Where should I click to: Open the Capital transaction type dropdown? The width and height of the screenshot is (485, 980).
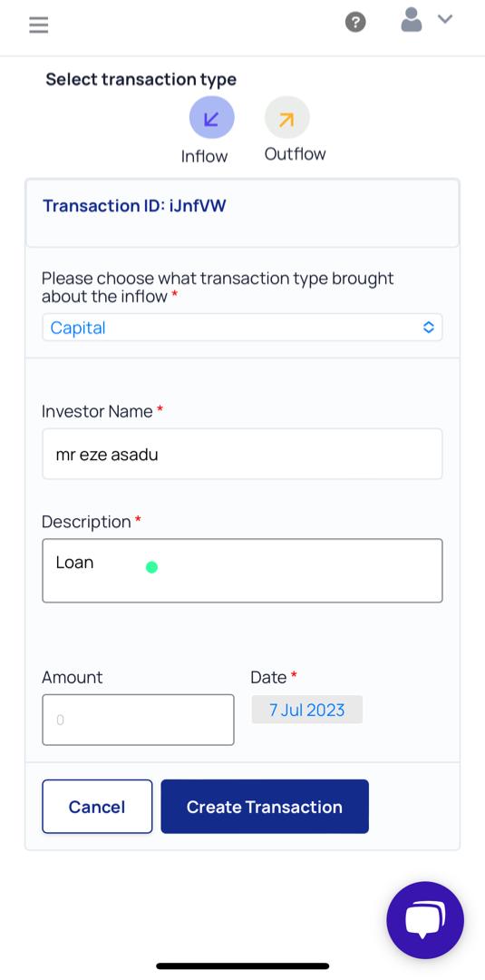tap(242, 328)
